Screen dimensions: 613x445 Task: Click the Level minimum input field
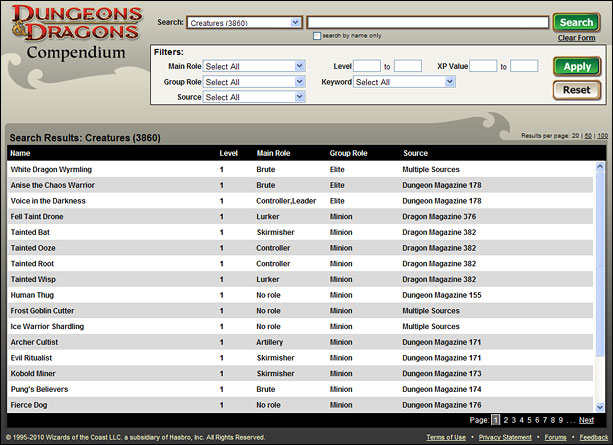coord(367,66)
